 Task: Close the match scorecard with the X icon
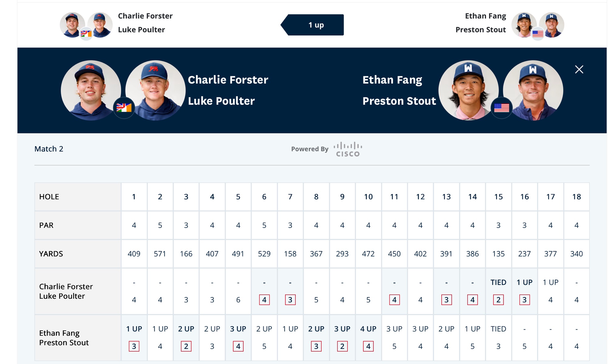(x=579, y=70)
